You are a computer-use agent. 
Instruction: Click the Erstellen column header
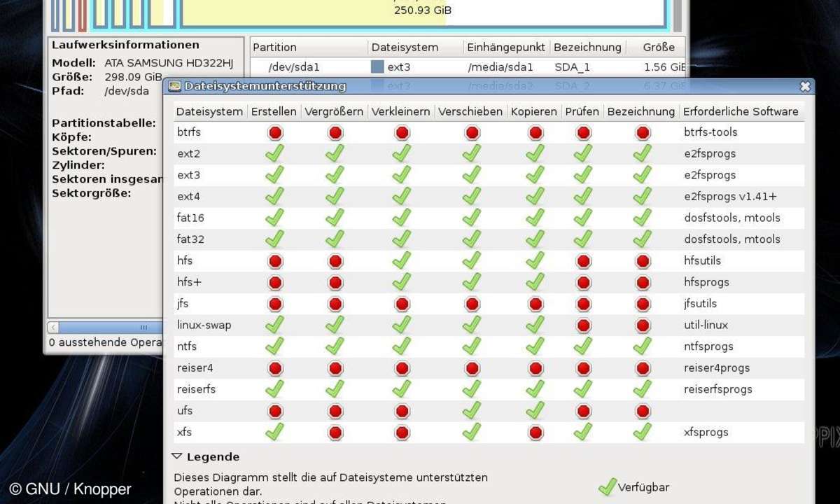point(274,111)
